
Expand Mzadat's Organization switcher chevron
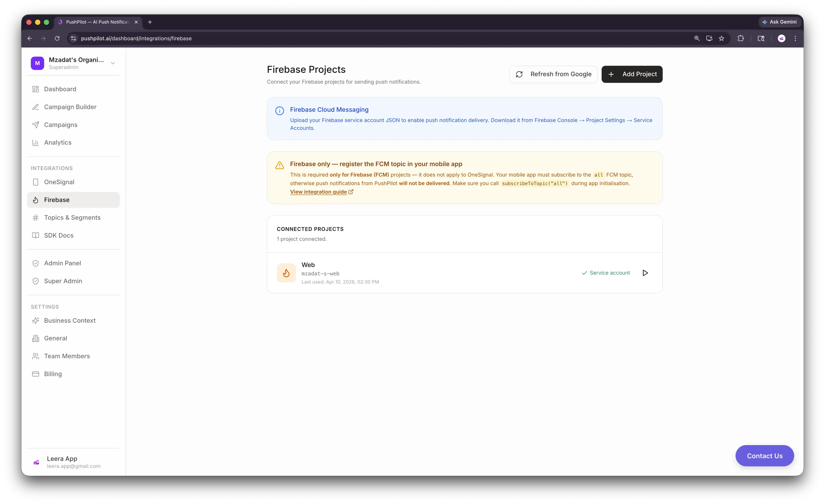[113, 63]
